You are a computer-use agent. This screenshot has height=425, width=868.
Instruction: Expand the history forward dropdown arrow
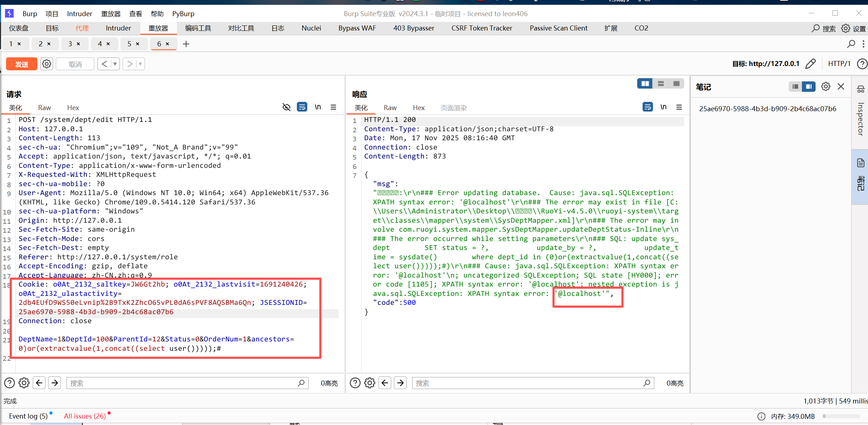pyautogui.click(x=140, y=64)
